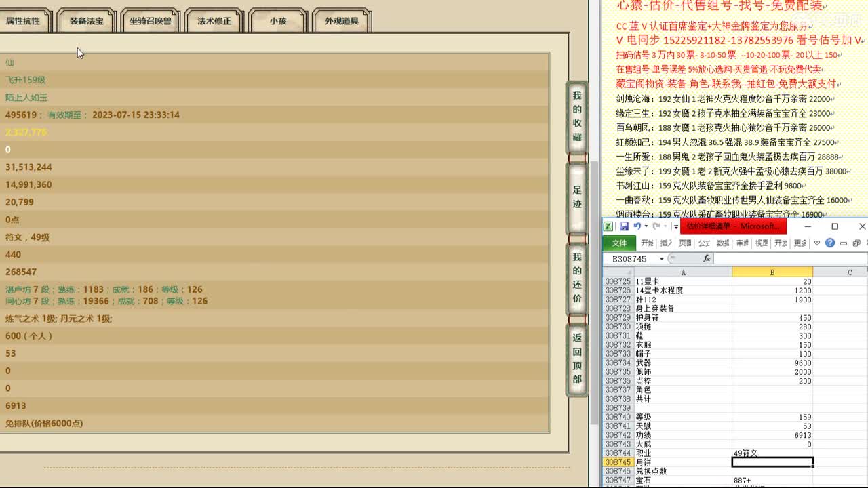Click the Excel application icon in the titlebar
The width and height of the screenshot is (868, 488).
tap(608, 225)
